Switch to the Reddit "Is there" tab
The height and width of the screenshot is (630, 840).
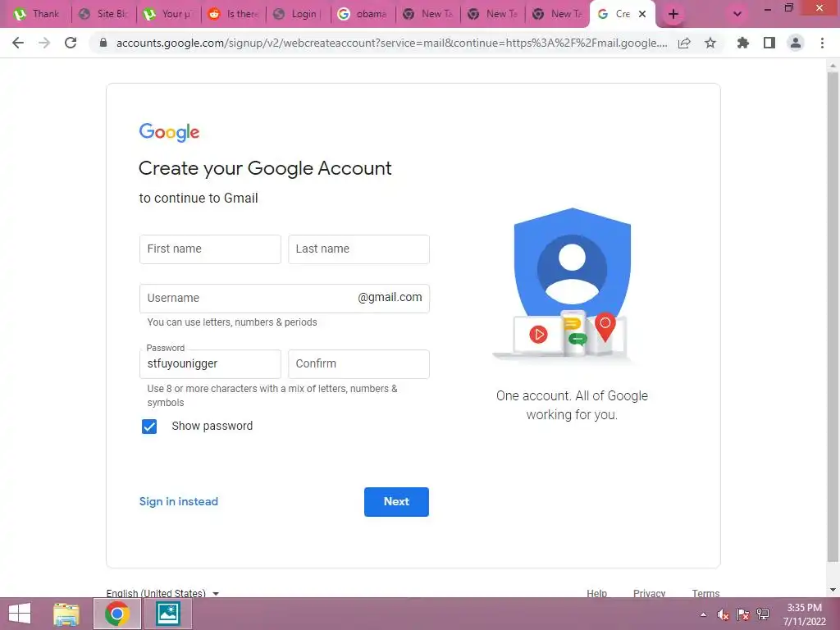[x=234, y=14]
